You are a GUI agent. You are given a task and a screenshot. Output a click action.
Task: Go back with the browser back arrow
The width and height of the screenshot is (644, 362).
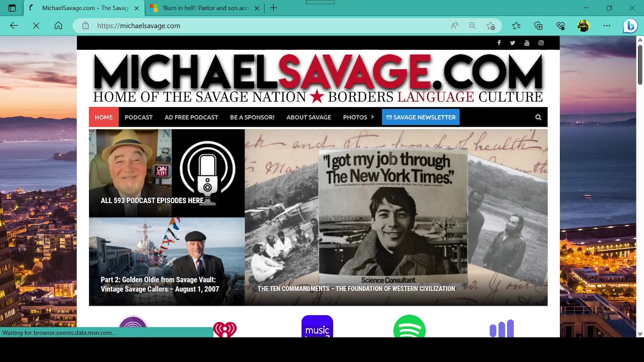coord(14,26)
